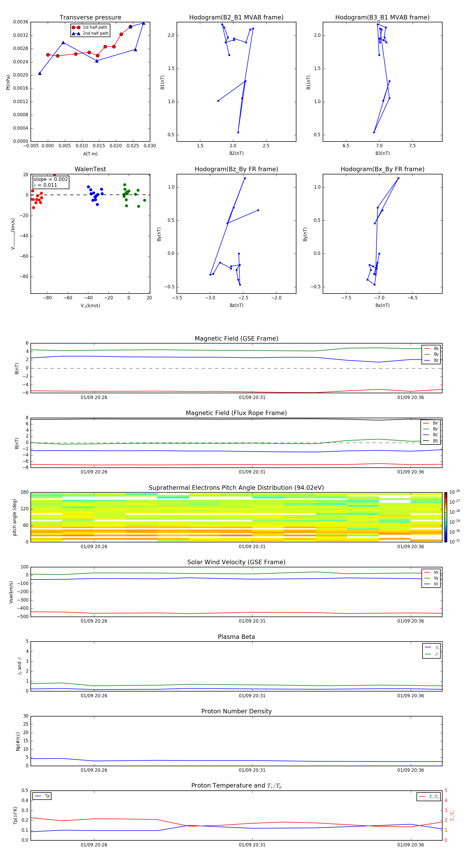Image resolution: width=473 pixels, height=868 pixels.
Task: Click the Bz' entry in Flux Rope legend
Action: point(431,435)
